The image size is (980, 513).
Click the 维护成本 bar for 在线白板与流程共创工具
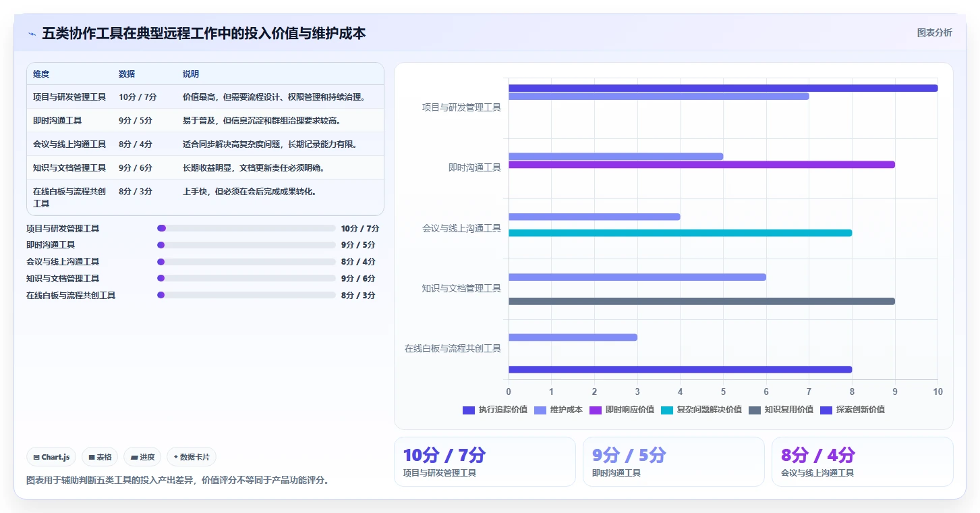click(x=573, y=337)
